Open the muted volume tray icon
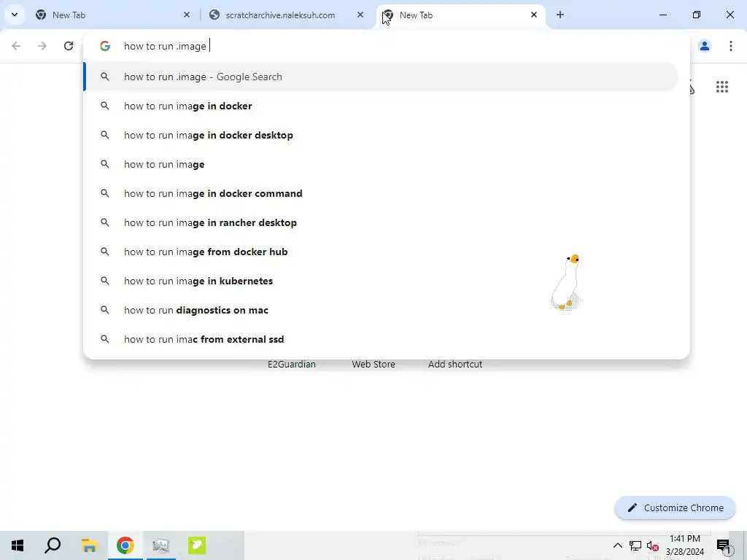 (x=653, y=545)
